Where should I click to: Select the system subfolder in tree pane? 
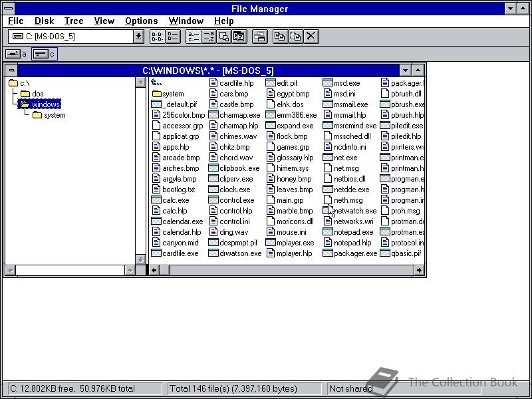coord(49,115)
